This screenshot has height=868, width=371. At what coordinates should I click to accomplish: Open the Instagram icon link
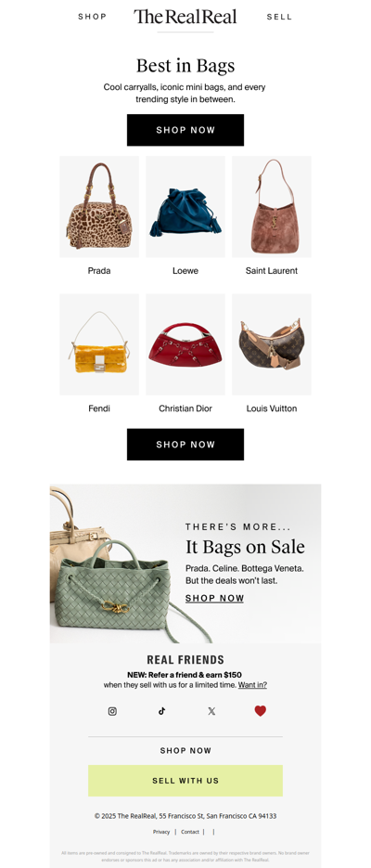tap(112, 711)
